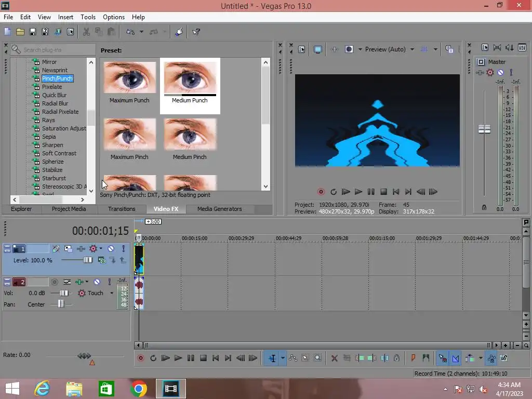This screenshot has height=399, width=532.
Task: Adjust the Master volume fader
Action: (x=484, y=129)
